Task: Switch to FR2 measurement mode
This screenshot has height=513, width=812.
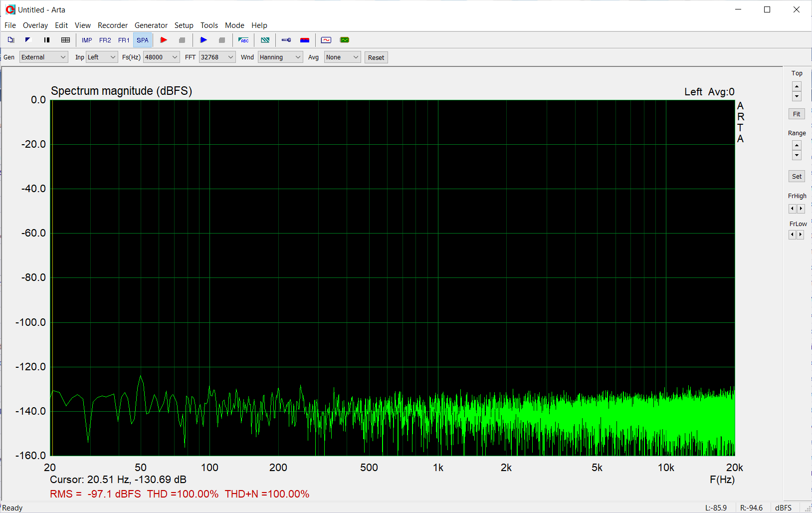Action: pos(105,40)
